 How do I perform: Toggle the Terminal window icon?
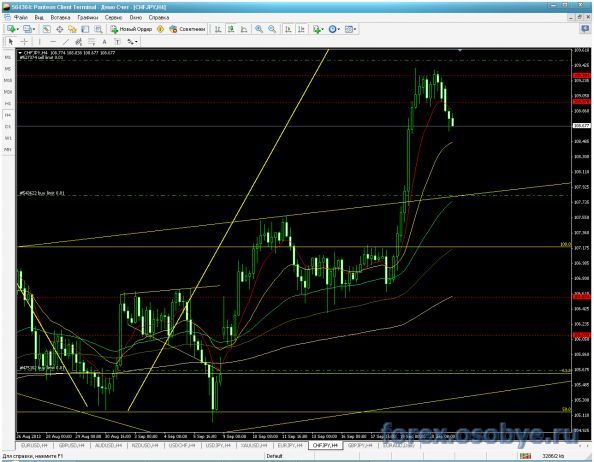tap(85, 29)
